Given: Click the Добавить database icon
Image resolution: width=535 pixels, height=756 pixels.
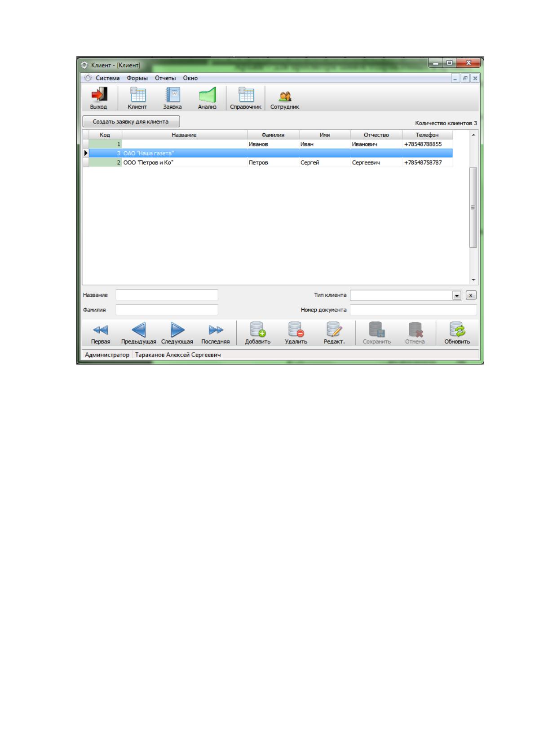Looking at the screenshot, I should (x=258, y=330).
